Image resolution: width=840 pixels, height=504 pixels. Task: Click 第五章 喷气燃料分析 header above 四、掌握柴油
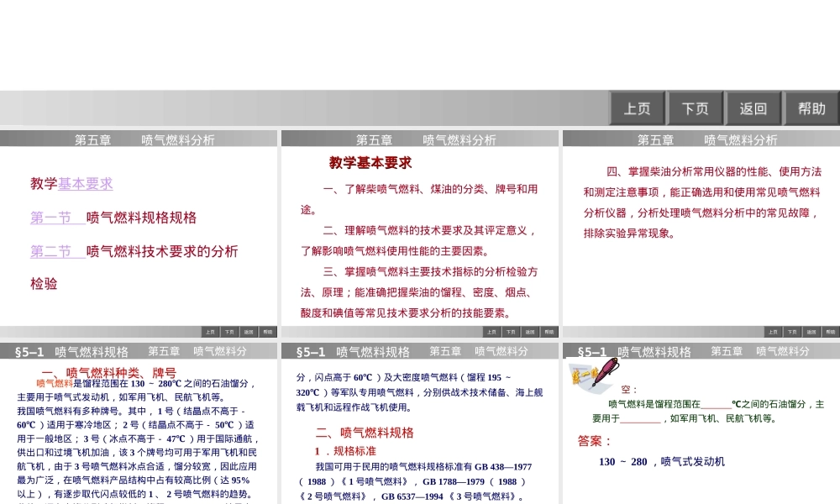707,139
